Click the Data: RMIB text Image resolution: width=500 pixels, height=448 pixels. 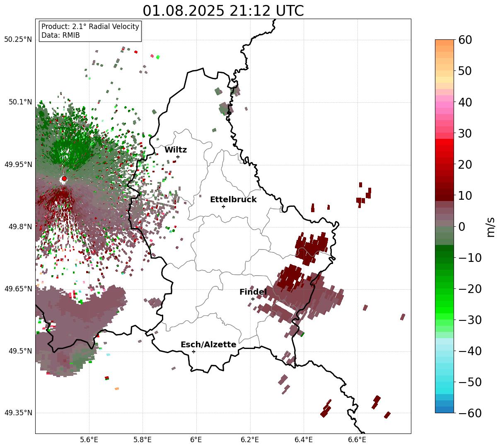(x=60, y=35)
